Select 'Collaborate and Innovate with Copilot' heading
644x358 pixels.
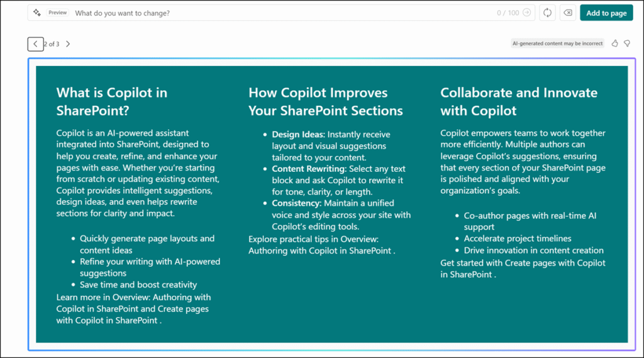(518, 101)
